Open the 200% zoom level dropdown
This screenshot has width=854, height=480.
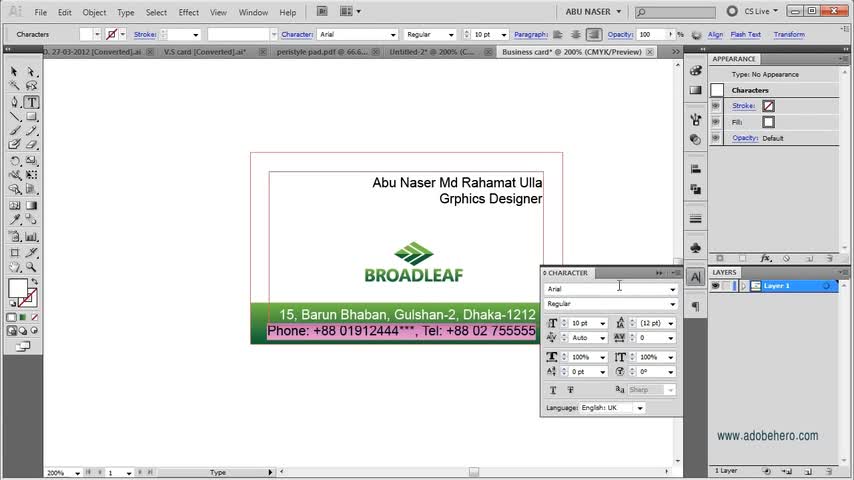[x=77, y=473]
